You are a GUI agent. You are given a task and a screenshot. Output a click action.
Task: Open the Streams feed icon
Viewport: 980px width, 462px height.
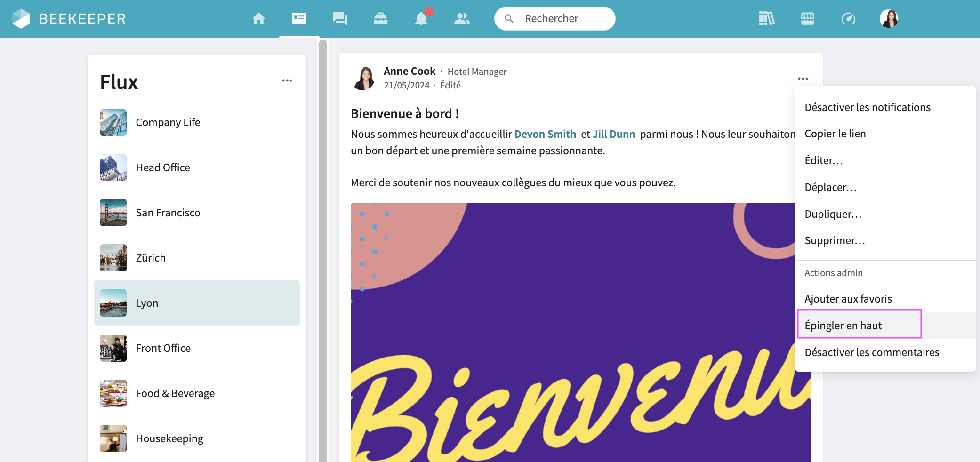[x=299, y=19]
